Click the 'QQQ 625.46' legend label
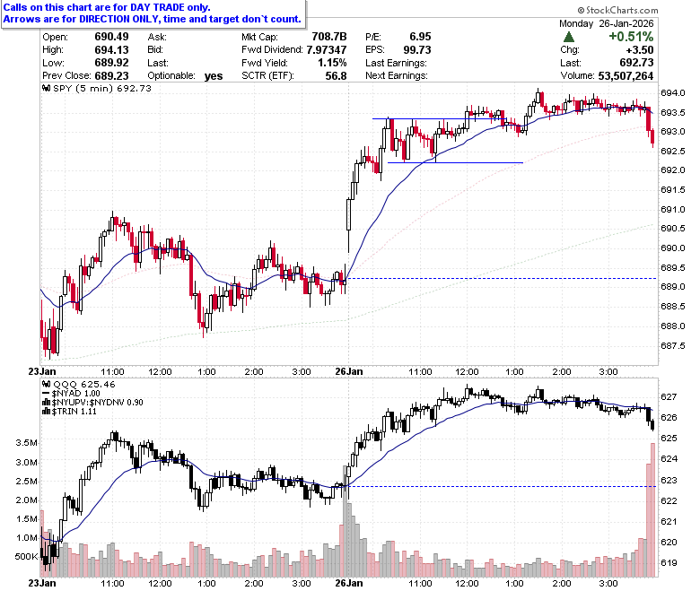Viewport: 700px width, 591px height. coord(84,384)
